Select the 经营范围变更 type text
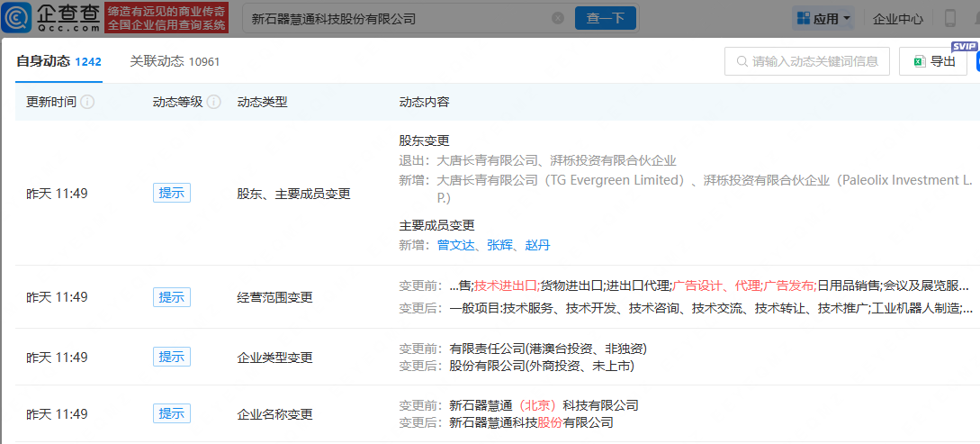The height and width of the screenshot is (444, 980). pyautogui.click(x=275, y=298)
